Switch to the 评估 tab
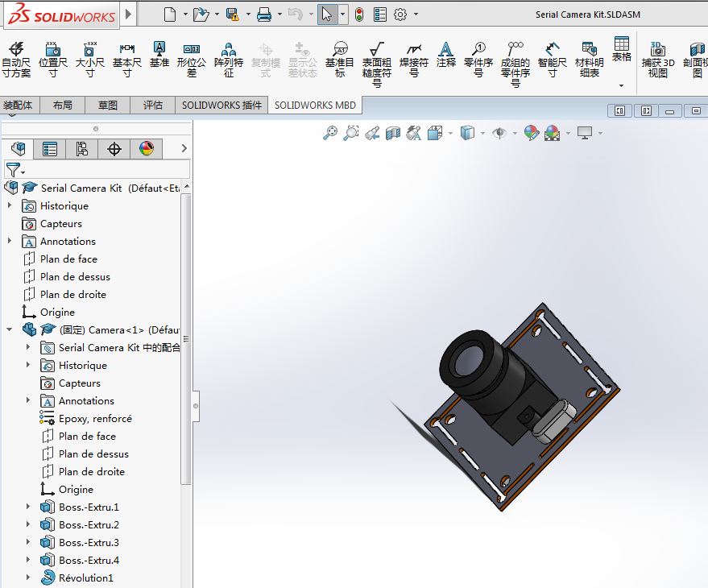The height and width of the screenshot is (588, 708). coord(152,106)
